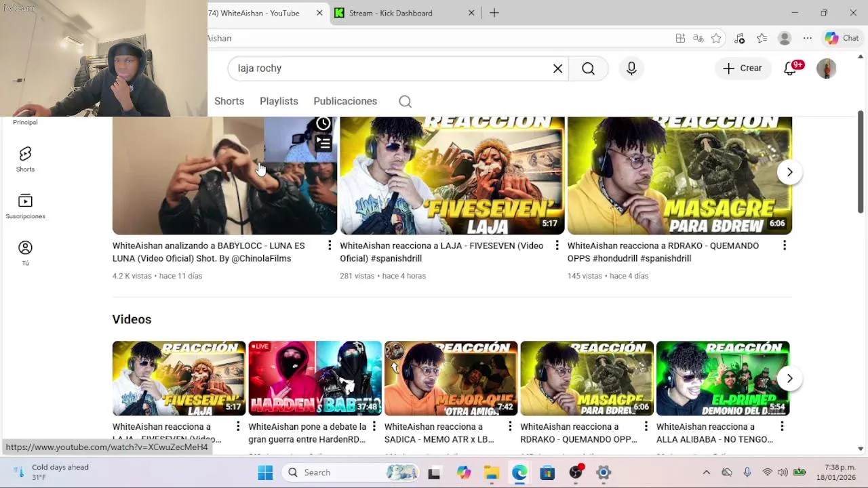This screenshot has width=868, height=488.
Task: Close the Kick Dashboard tab
Action: (x=472, y=13)
